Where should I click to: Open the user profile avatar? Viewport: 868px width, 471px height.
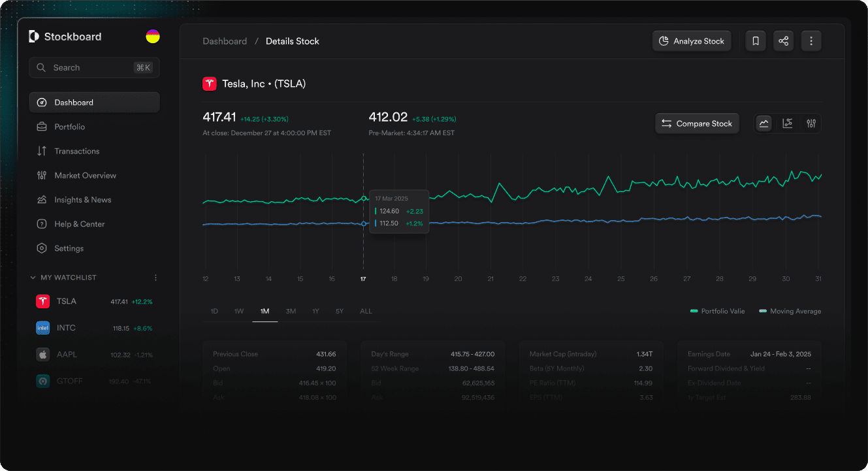point(153,37)
